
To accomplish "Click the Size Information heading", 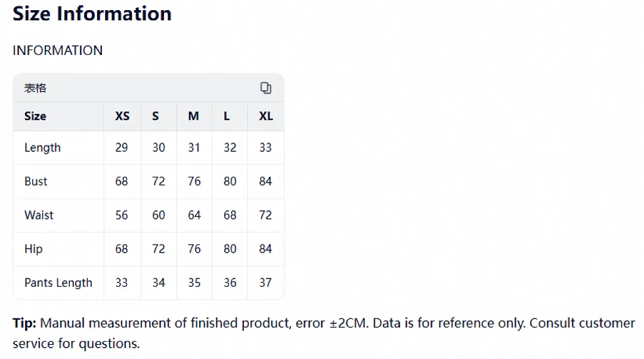I will coord(92,14).
